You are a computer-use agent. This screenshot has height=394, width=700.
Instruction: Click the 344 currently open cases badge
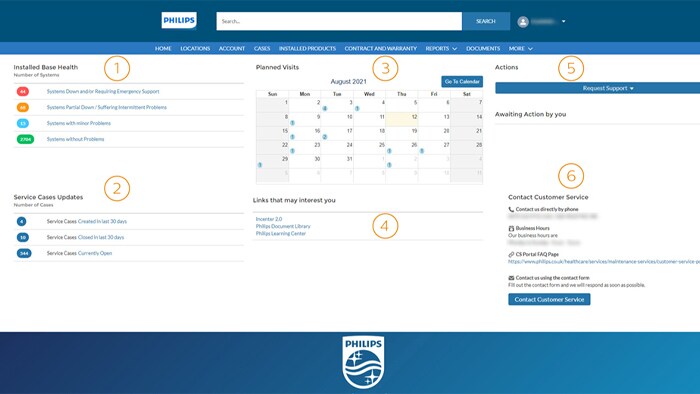tap(24, 253)
